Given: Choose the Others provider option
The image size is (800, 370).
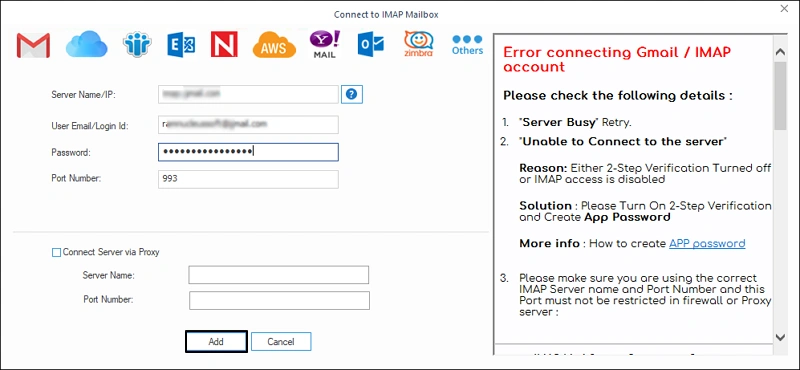Looking at the screenshot, I should coord(467,45).
